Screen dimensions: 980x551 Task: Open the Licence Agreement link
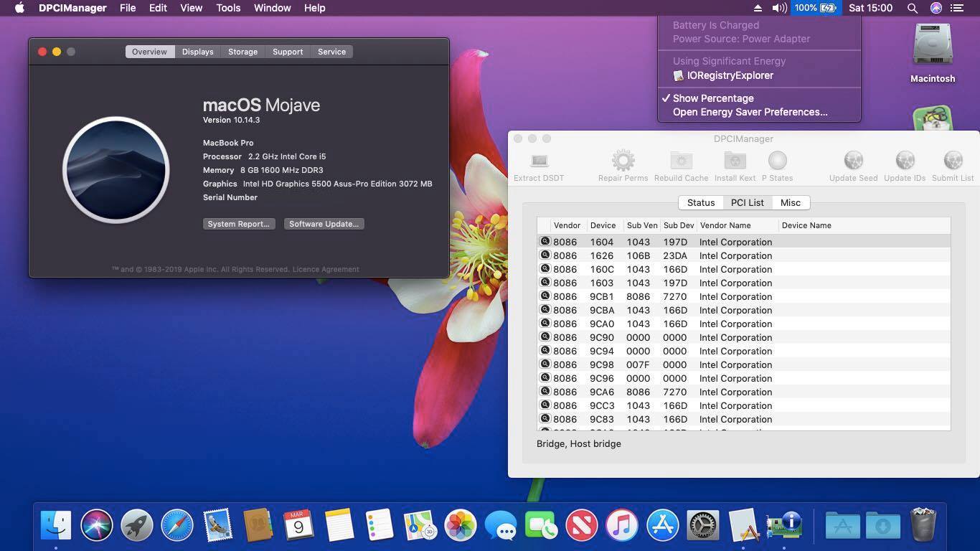[326, 269]
